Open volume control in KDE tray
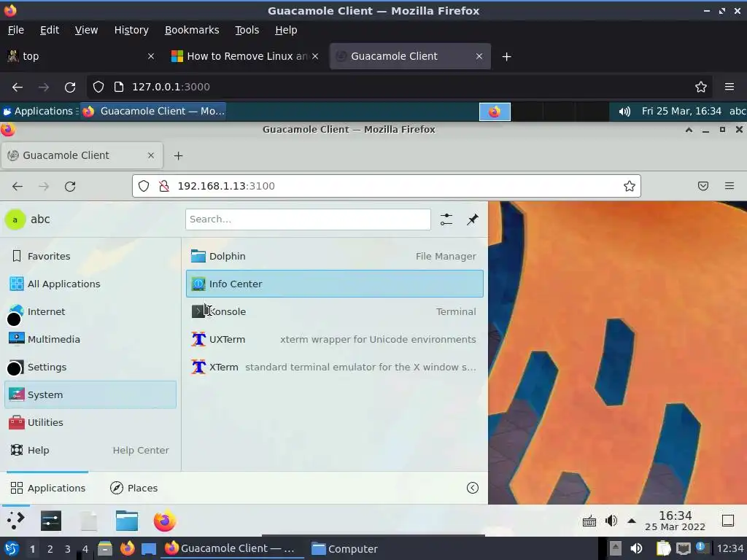The height and width of the screenshot is (560, 747). 611,521
